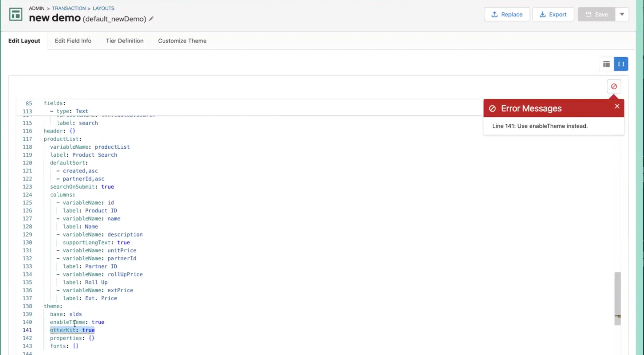Screen dimensions: 644x355
Task: Click 'columns:' on line 124
Action: pyautogui.click(x=62, y=195)
